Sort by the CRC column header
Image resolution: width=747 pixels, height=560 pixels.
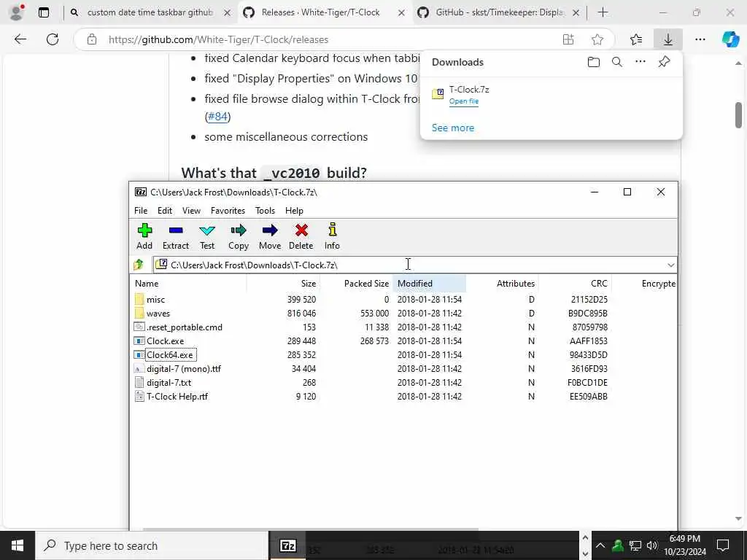tap(575, 284)
